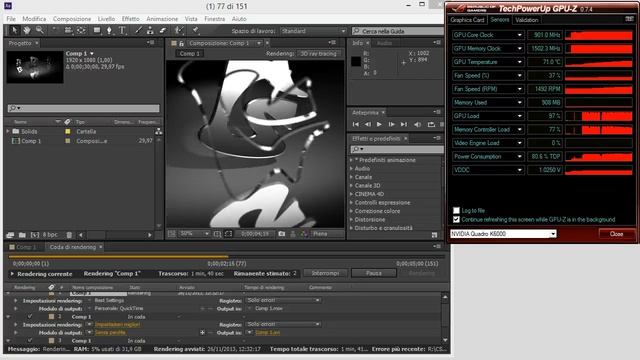The height and width of the screenshot is (360, 640).
Task: Toggle loop option in Anteprima panel
Action: [431, 124]
